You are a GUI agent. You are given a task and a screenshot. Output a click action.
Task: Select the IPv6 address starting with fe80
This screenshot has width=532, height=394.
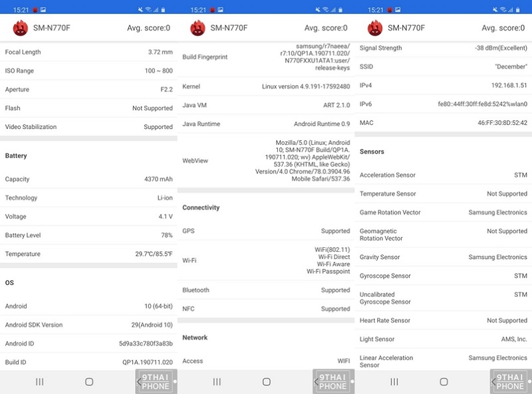pos(483,104)
